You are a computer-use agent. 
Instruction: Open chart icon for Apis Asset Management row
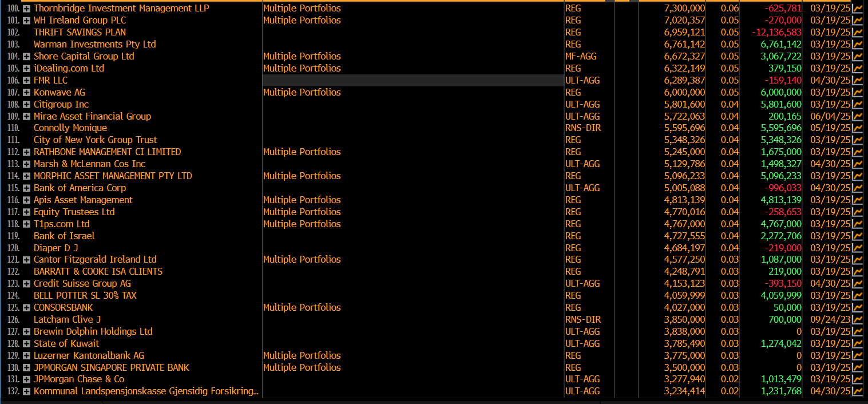coord(857,200)
